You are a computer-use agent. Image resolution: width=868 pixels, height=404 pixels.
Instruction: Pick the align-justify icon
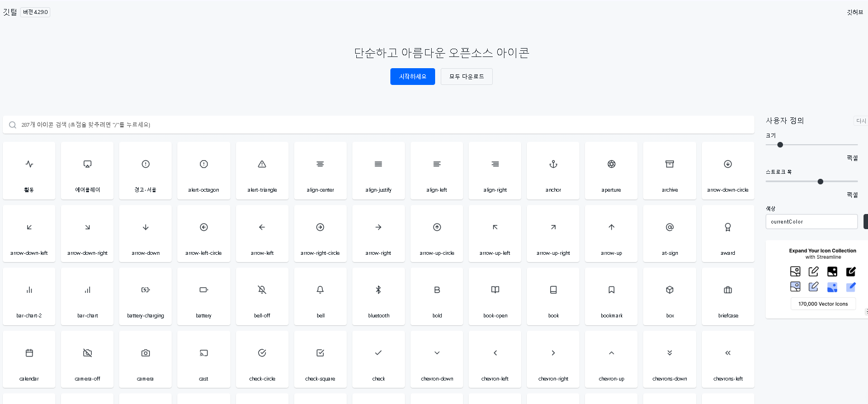379,170
